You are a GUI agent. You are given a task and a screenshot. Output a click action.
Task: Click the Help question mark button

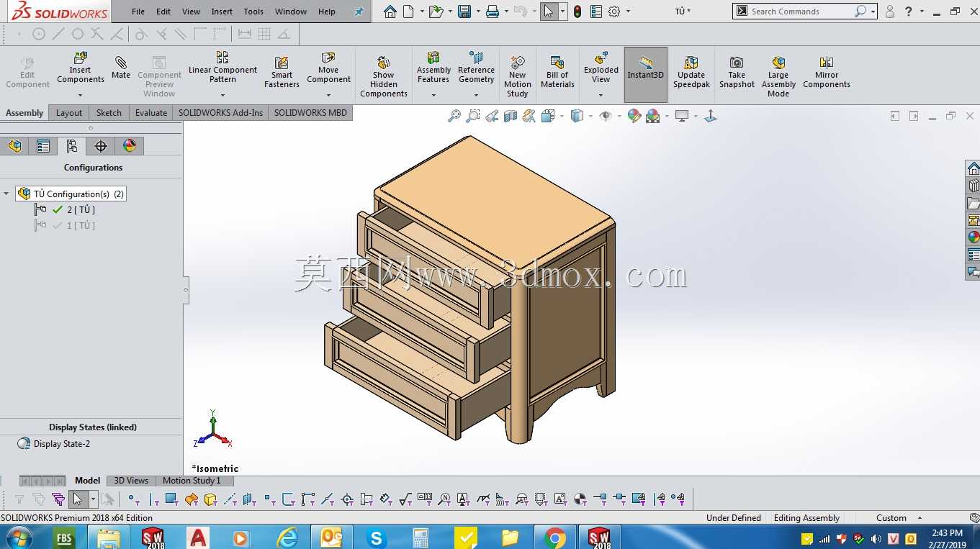coord(909,12)
